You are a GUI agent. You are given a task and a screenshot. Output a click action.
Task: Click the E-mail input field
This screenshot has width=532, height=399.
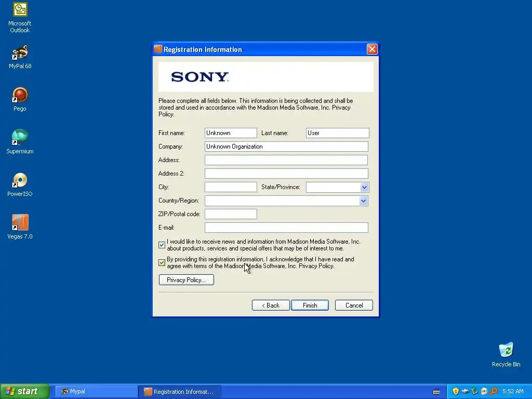[286, 228]
